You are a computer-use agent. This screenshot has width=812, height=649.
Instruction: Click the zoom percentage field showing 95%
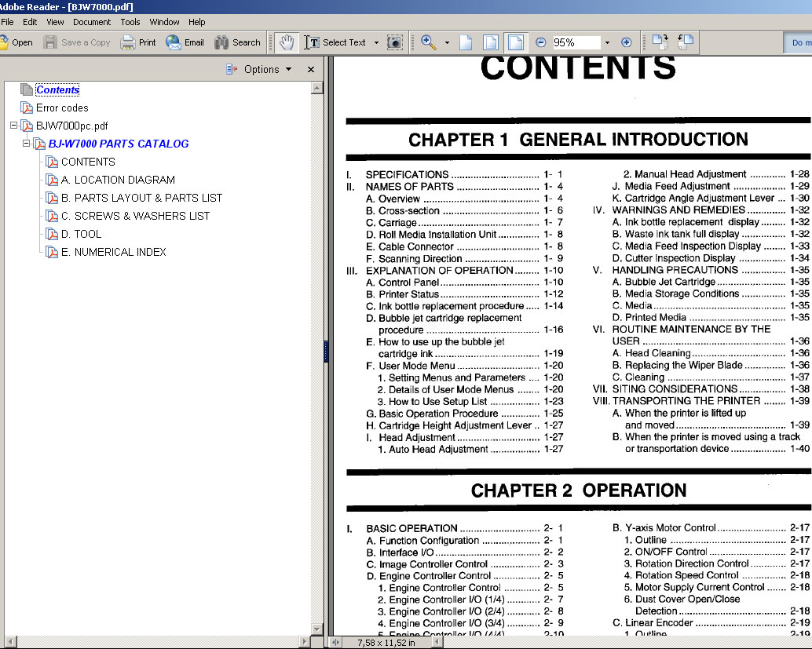click(576, 42)
